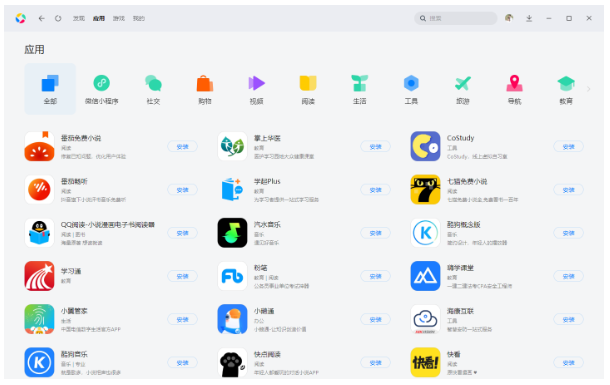This screenshot has height=385, width=610.
Task: Open the 工具 tools hexagon category
Action: pyautogui.click(x=411, y=83)
